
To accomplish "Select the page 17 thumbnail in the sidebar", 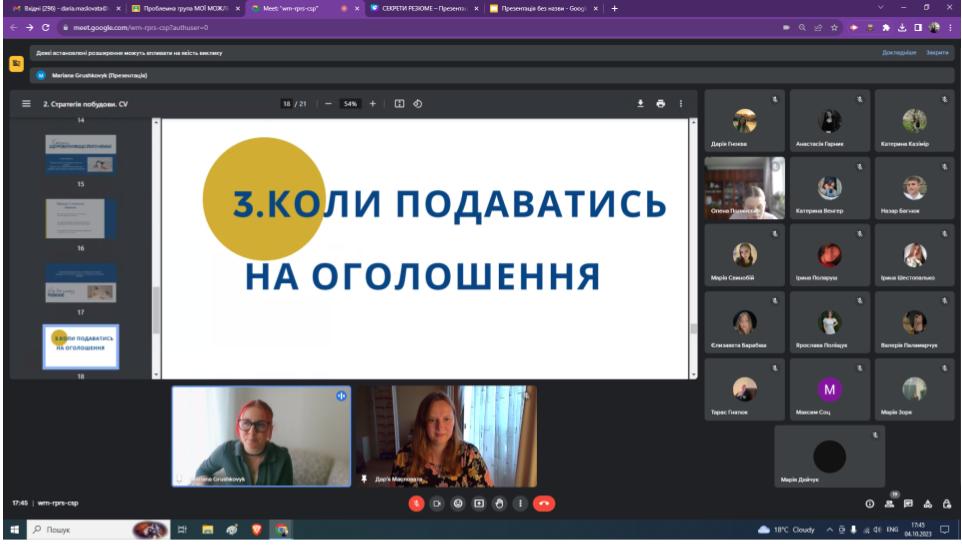I will coord(80,283).
